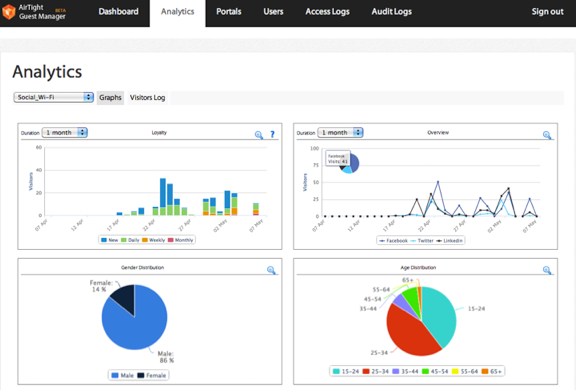Toggle Twitter line in Overview legend
Screen dimensions: 576x390
[422, 241]
